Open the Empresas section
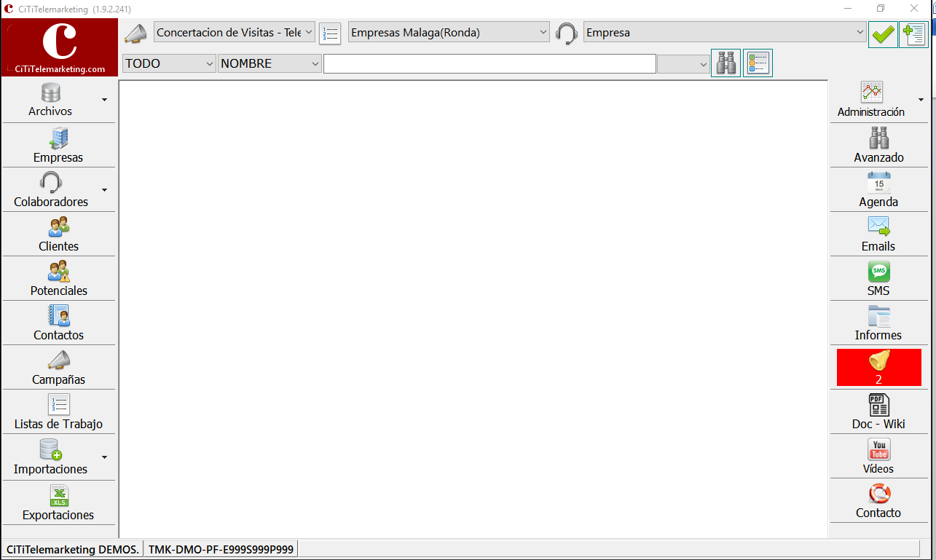The height and width of the screenshot is (560, 936). tap(58, 145)
